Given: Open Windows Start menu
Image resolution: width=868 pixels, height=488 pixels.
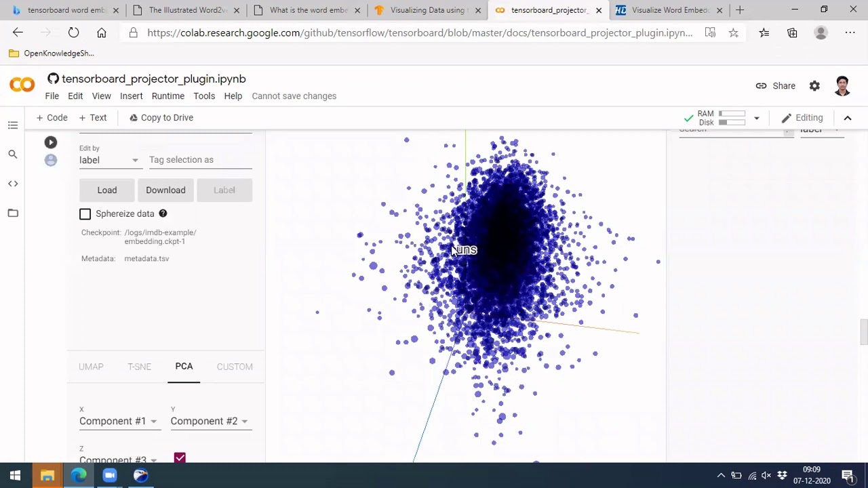Looking at the screenshot, I should pyautogui.click(x=15, y=475).
